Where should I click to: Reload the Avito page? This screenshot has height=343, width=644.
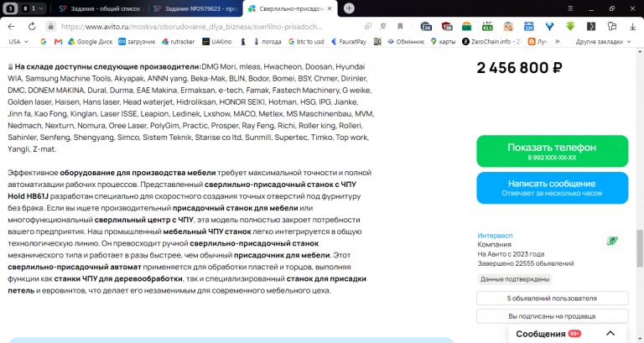pyautogui.click(x=32, y=26)
